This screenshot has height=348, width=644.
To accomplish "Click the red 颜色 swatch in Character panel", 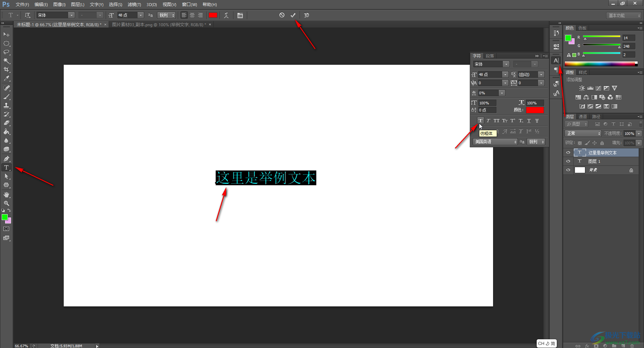I will point(535,110).
